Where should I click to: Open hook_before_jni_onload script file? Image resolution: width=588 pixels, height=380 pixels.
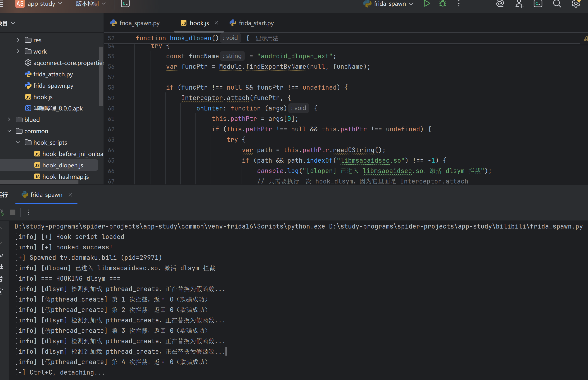click(68, 154)
